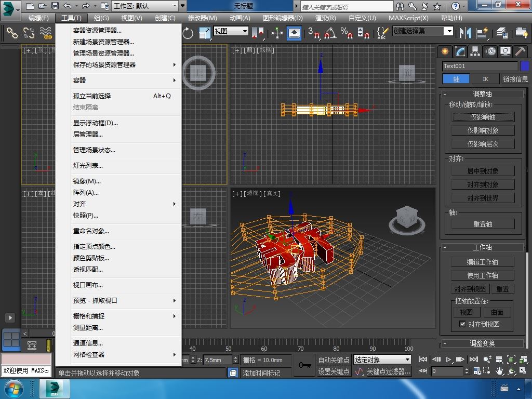The image size is (532, 399).
Task: Open the Layer Manager icon
Action: 502,33
